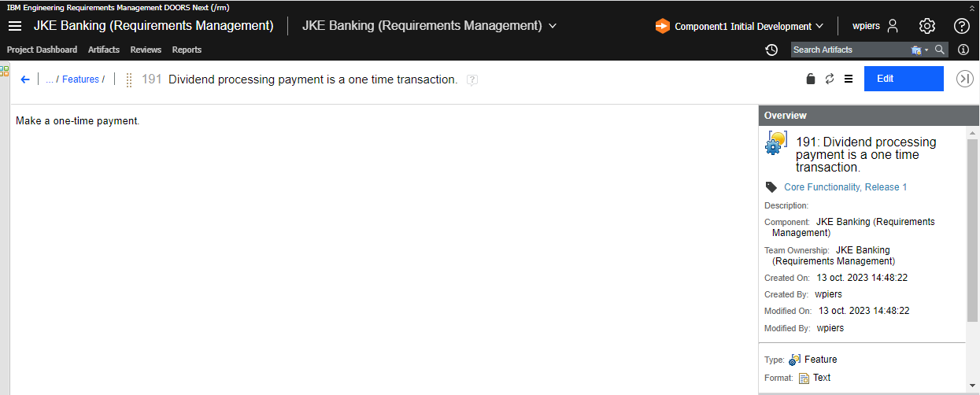Go back with the left arrow
This screenshot has width=980, height=395.
(25, 79)
